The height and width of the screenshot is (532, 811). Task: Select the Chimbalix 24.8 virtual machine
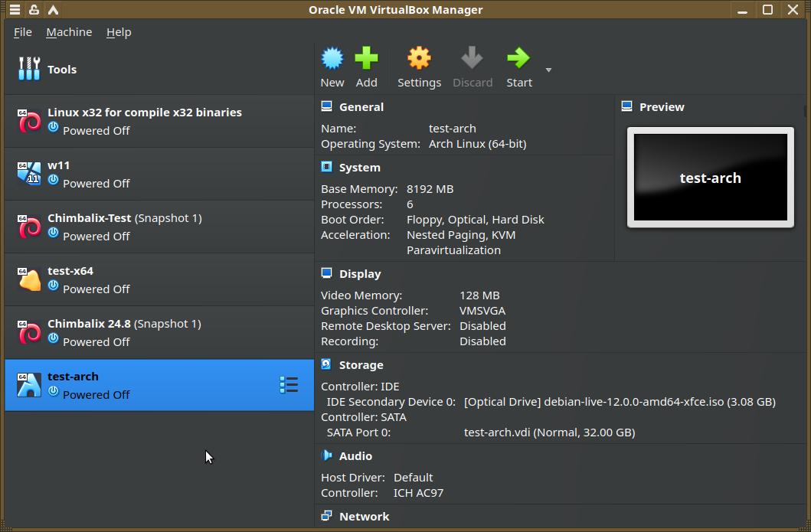point(159,332)
